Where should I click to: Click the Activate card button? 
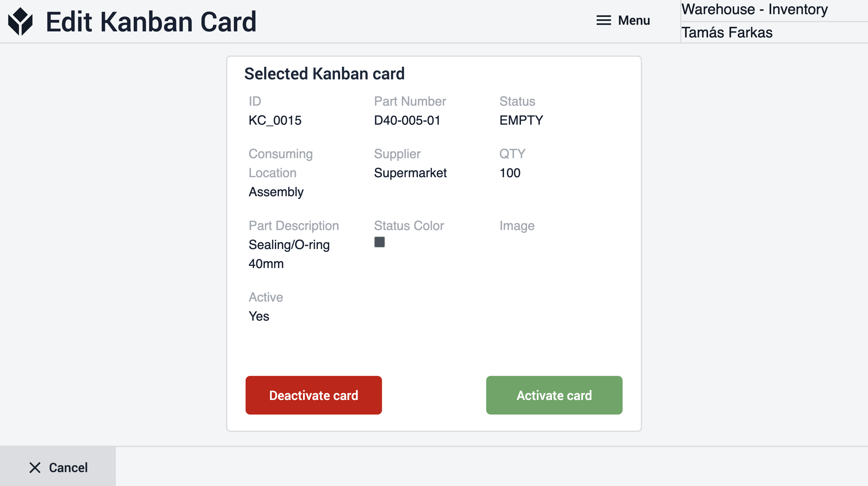(x=554, y=395)
